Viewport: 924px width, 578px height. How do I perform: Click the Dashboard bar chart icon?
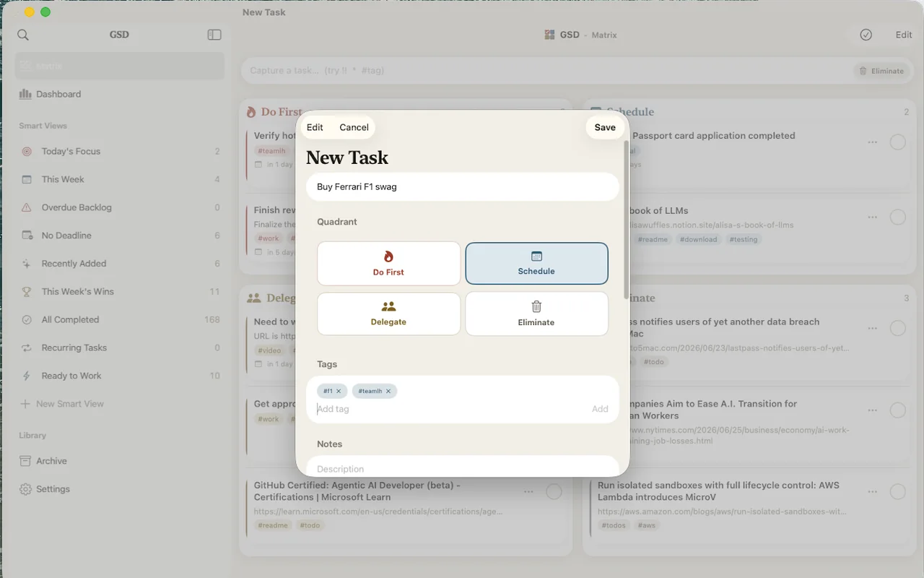tap(25, 94)
